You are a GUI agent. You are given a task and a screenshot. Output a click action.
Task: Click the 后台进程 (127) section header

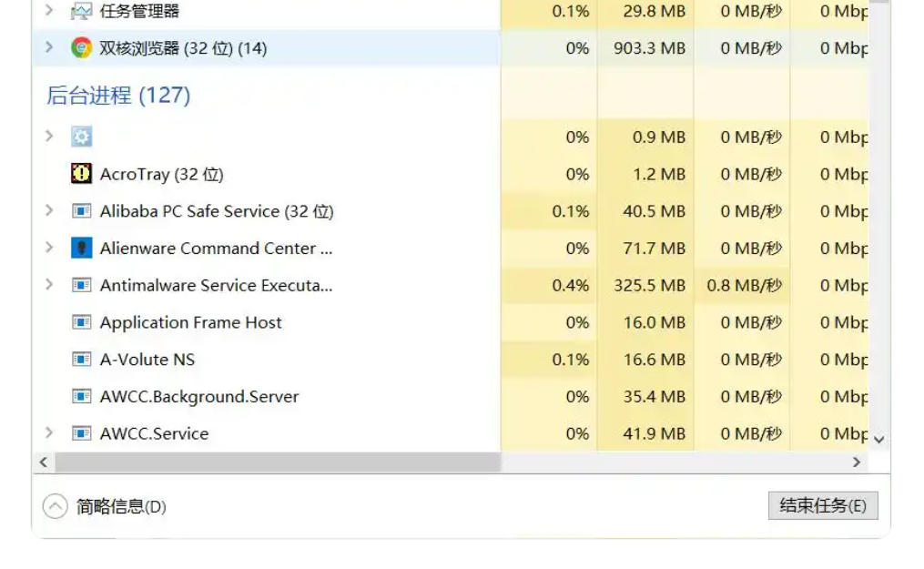pos(118,95)
